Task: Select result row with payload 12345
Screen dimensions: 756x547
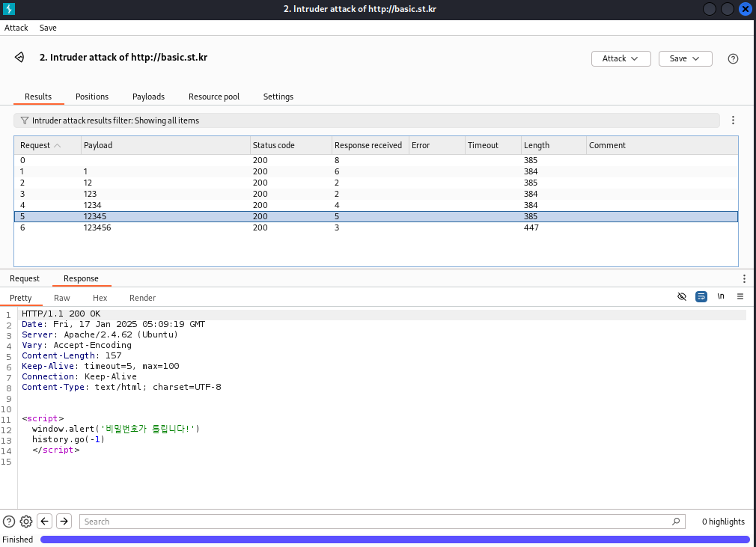Action: [x=376, y=217]
